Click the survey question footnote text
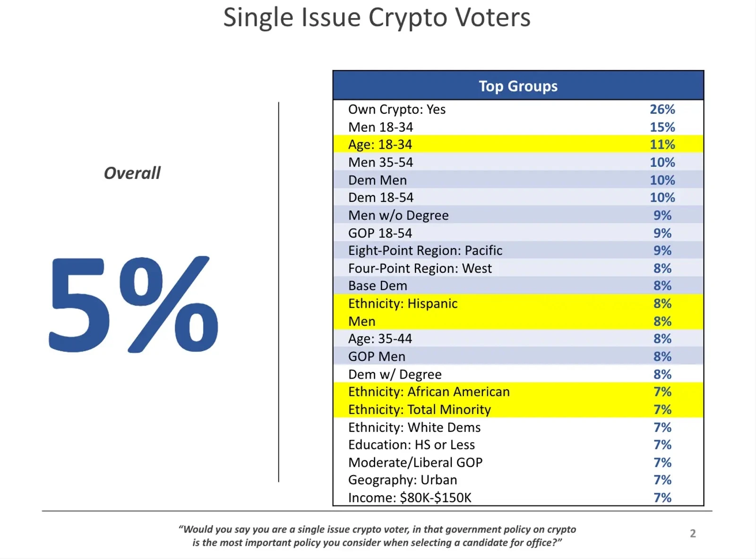Image resolution: width=756 pixels, height=559 pixels. [x=377, y=536]
